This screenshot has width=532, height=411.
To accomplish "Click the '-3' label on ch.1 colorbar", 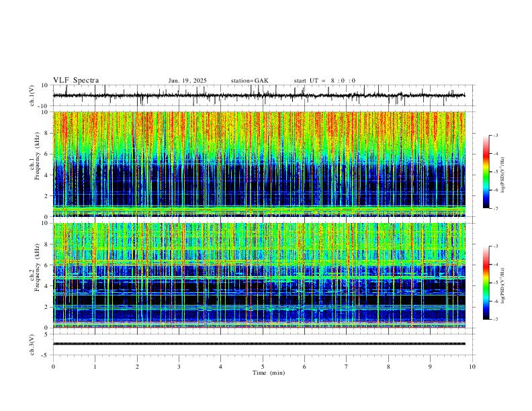I will tap(495, 135).
